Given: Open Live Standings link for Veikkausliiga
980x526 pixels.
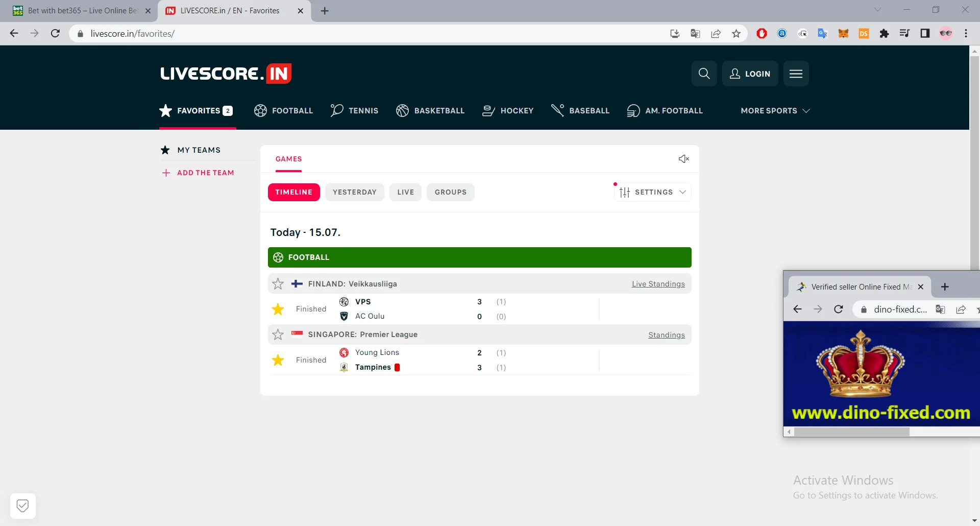Looking at the screenshot, I should 658,284.
